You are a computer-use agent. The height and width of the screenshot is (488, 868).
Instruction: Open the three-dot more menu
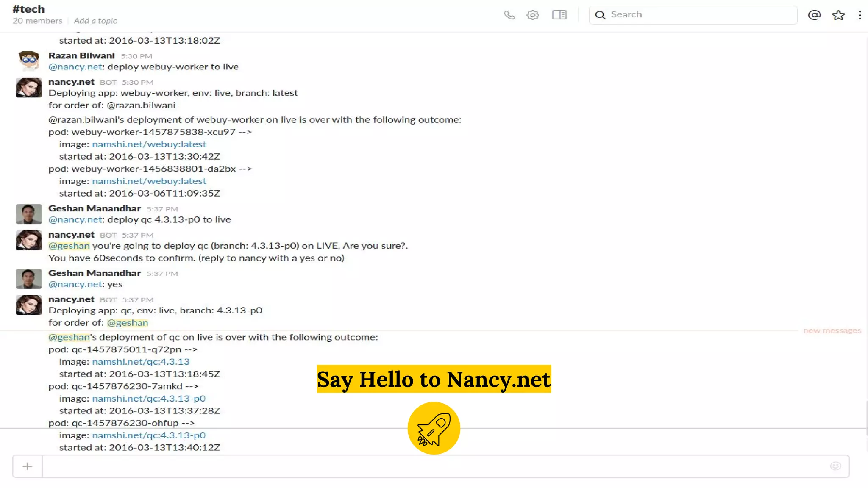860,15
